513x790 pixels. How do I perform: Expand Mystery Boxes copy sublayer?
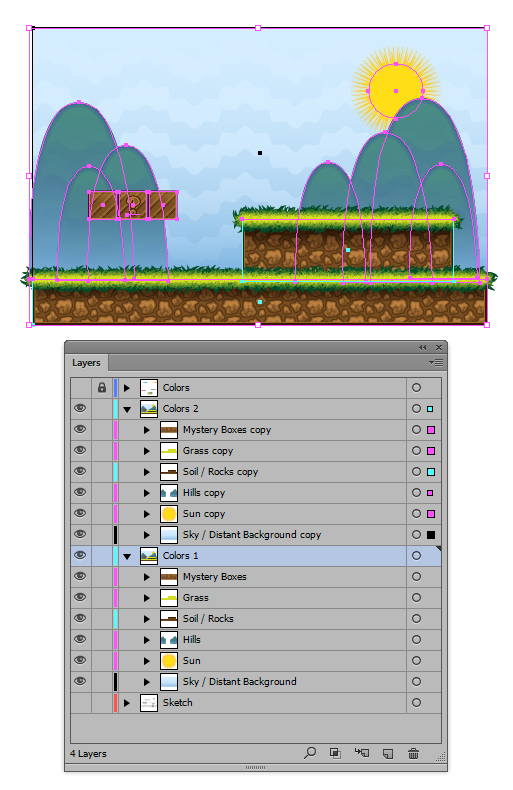coord(147,430)
